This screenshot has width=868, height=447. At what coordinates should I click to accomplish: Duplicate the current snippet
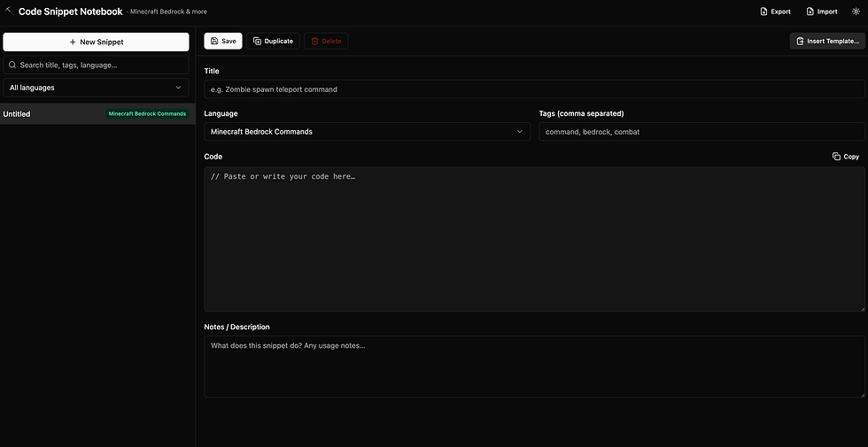click(x=273, y=41)
